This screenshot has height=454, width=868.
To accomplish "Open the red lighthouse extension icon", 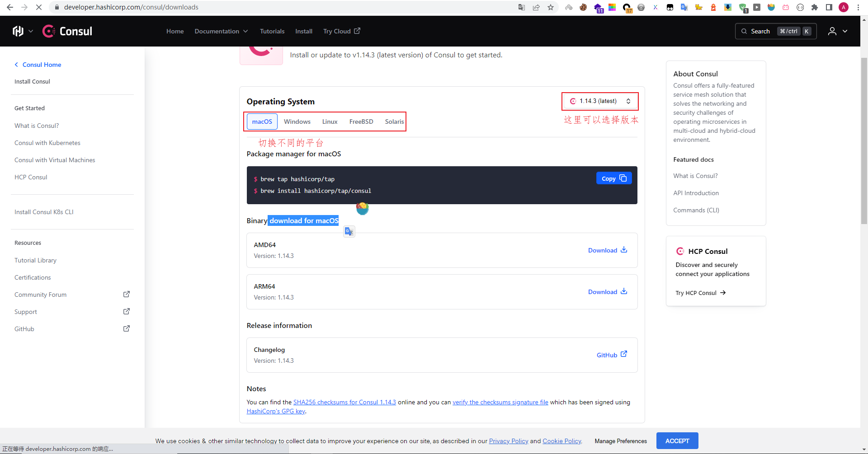I will [x=713, y=7].
